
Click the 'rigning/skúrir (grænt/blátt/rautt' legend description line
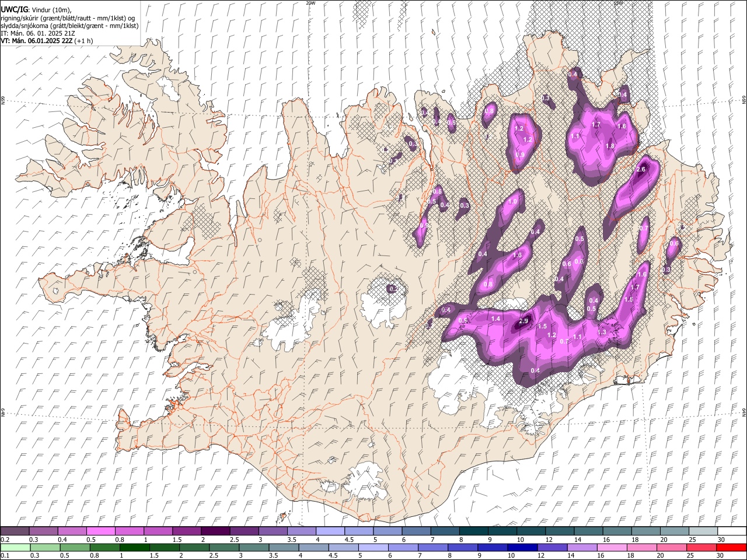click(68, 17)
